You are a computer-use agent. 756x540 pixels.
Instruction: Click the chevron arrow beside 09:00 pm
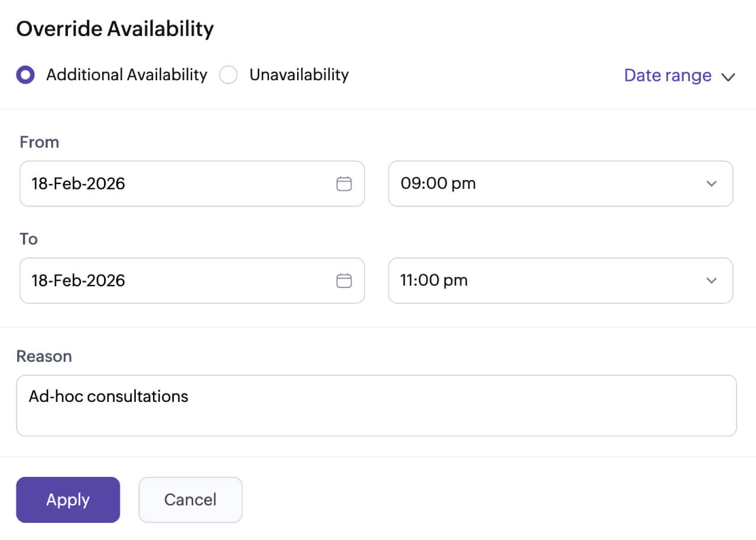point(712,184)
